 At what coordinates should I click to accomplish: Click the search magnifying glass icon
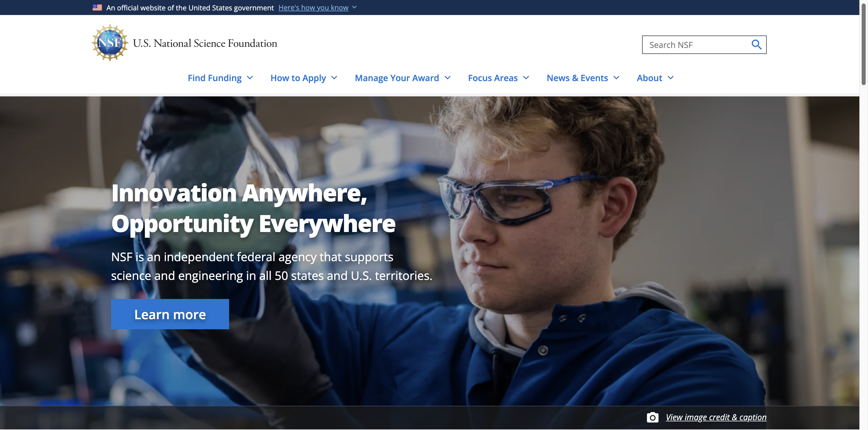tap(756, 44)
